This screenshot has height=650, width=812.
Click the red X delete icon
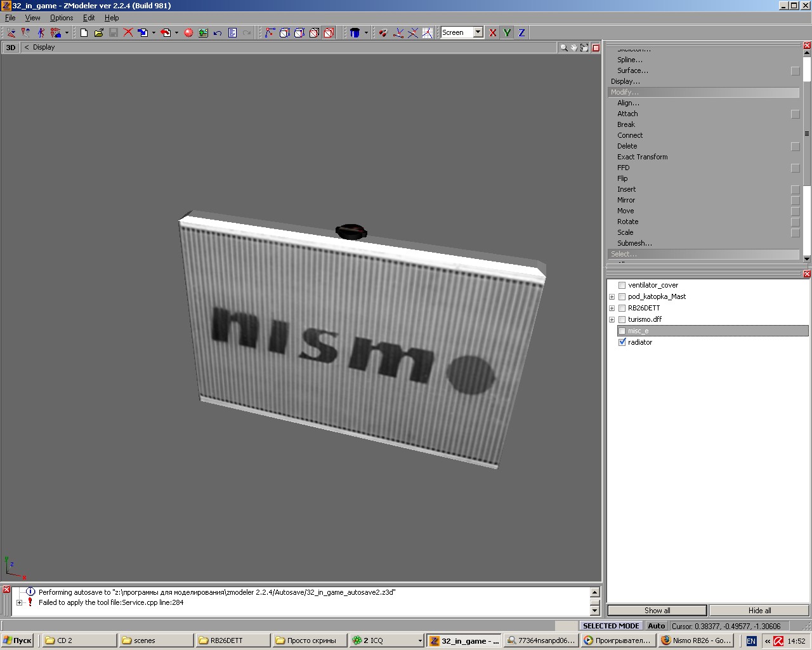coord(128,32)
